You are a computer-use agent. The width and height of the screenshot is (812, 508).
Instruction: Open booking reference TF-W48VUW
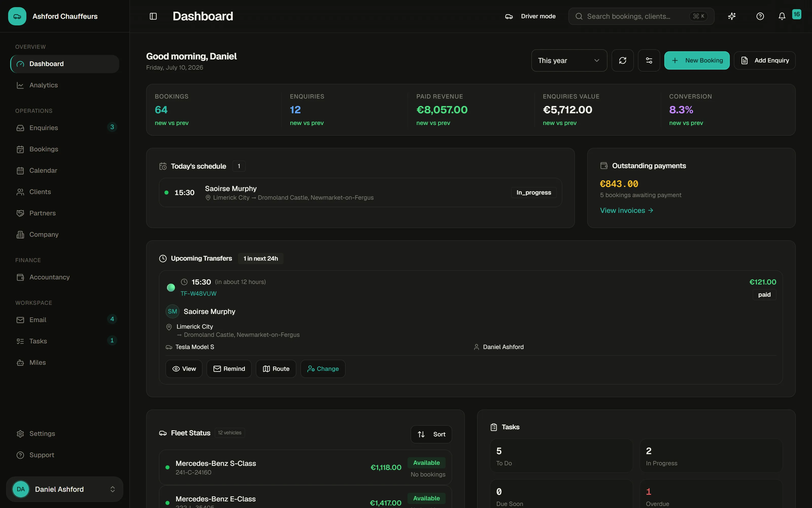pyautogui.click(x=198, y=294)
